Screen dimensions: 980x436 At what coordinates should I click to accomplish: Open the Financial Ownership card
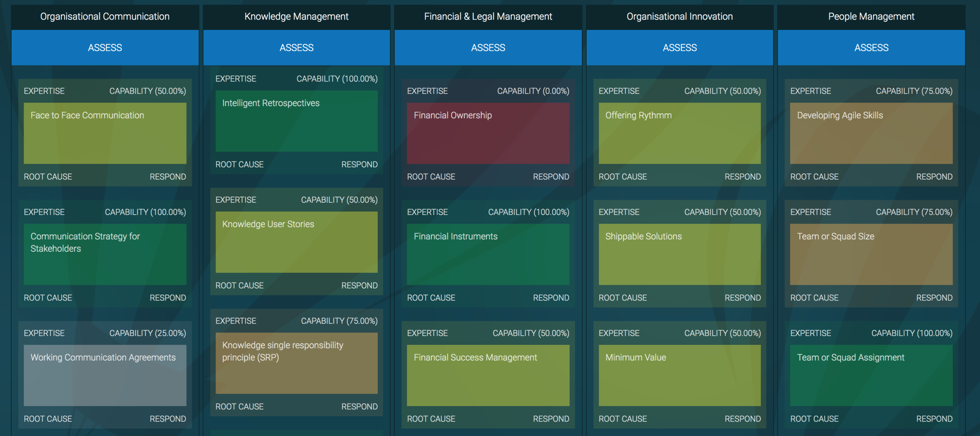pyautogui.click(x=488, y=133)
